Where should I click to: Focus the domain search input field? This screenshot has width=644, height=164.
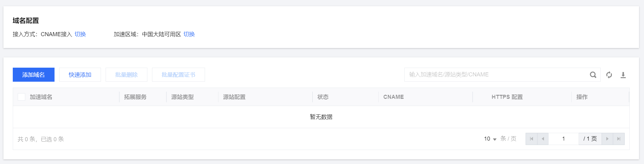point(497,75)
